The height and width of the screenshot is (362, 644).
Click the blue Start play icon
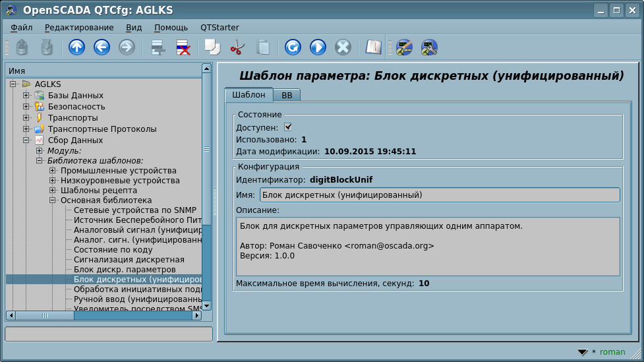(x=318, y=47)
